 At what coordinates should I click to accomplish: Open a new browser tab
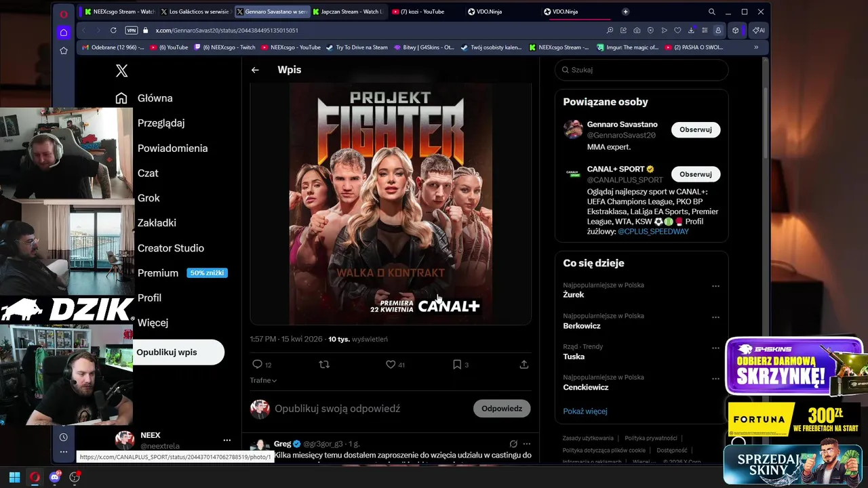[x=625, y=12]
